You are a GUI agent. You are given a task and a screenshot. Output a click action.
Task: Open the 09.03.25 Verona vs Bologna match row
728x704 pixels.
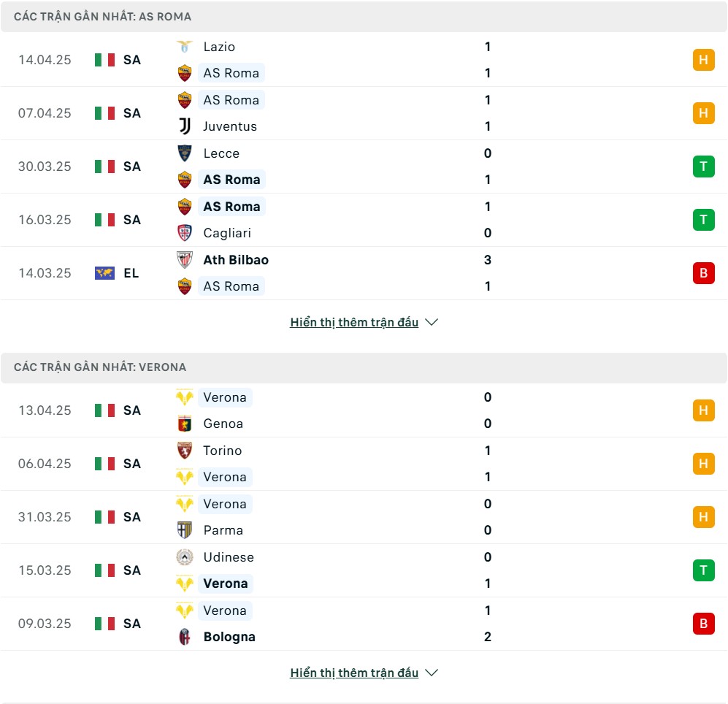coord(364,624)
